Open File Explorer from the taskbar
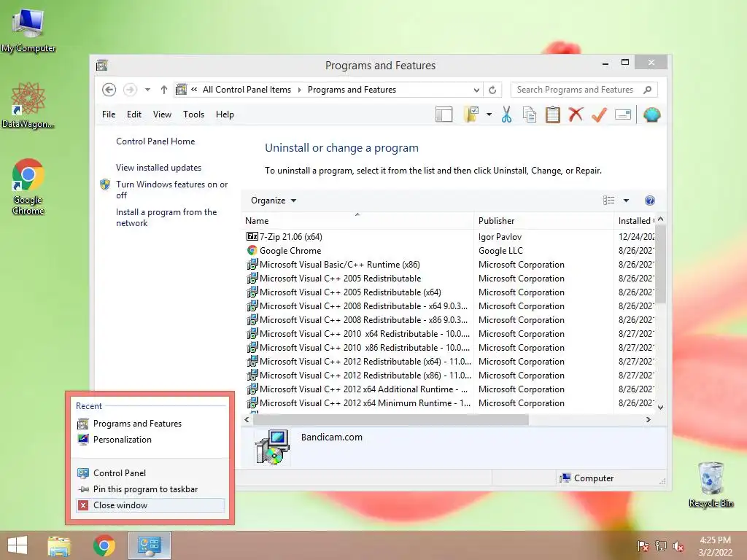Viewport: 747px width, 560px height. pos(59,545)
